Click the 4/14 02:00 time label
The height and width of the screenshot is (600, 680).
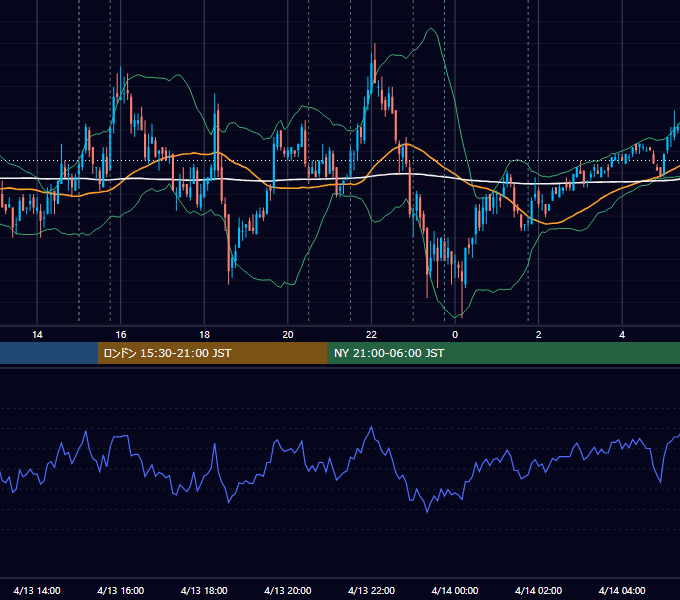tap(538, 590)
